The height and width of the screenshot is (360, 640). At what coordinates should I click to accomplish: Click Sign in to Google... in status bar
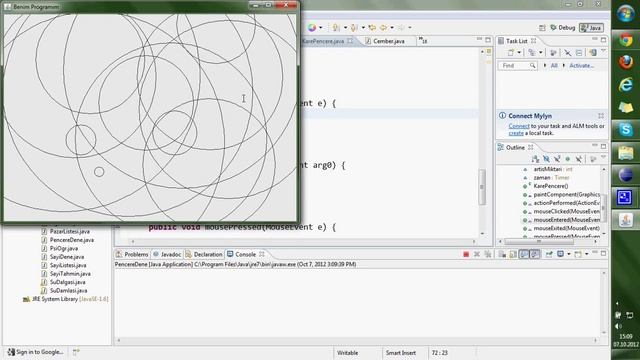point(36,352)
